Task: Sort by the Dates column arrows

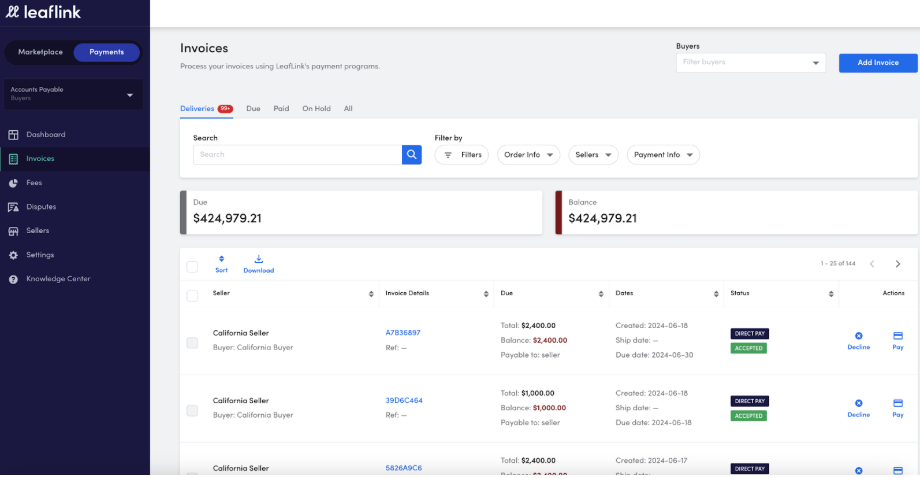Action: 716,294
